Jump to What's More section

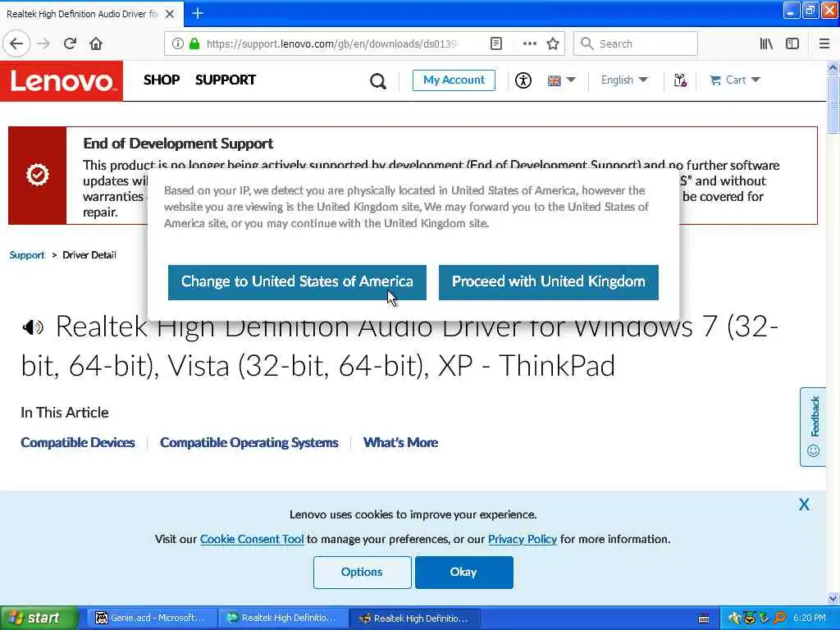tap(400, 442)
